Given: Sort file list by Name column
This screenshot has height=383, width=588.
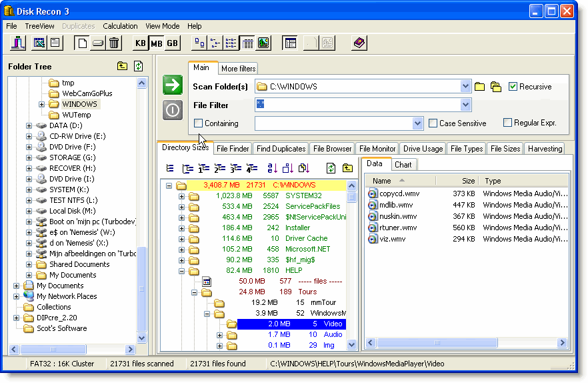Looking at the screenshot, I should pos(400,181).
